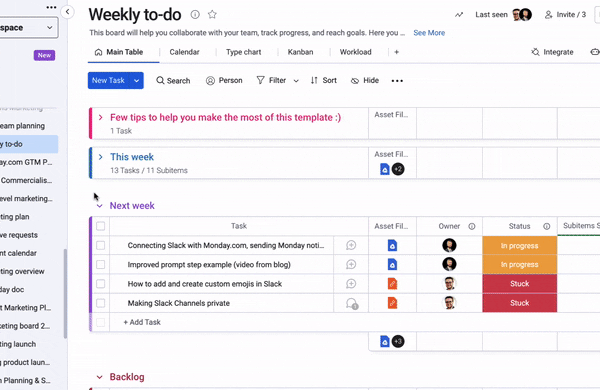Open asset file of Improved prompt step task
The height and width of the screenshot is (390, 600).
tap(392, 264)
